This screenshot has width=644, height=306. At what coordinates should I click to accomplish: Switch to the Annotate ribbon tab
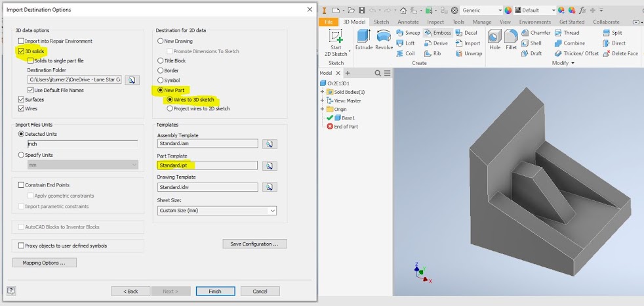(409, 22)
